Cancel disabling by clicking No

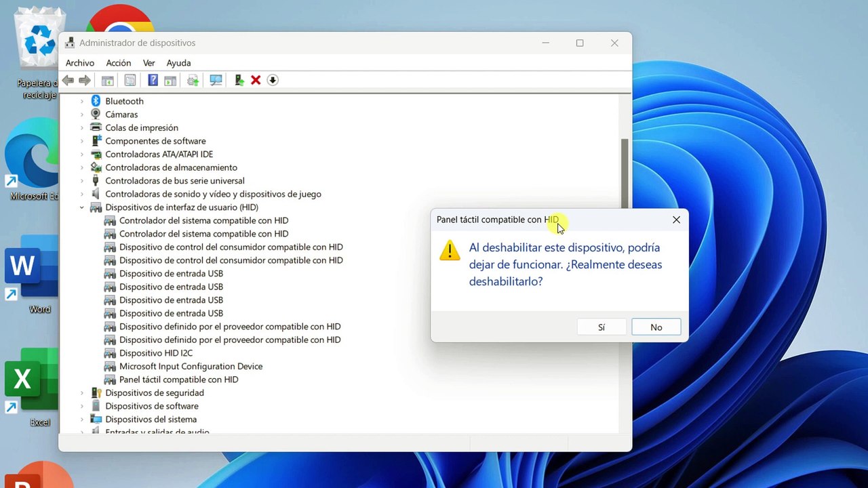point(656,327)
